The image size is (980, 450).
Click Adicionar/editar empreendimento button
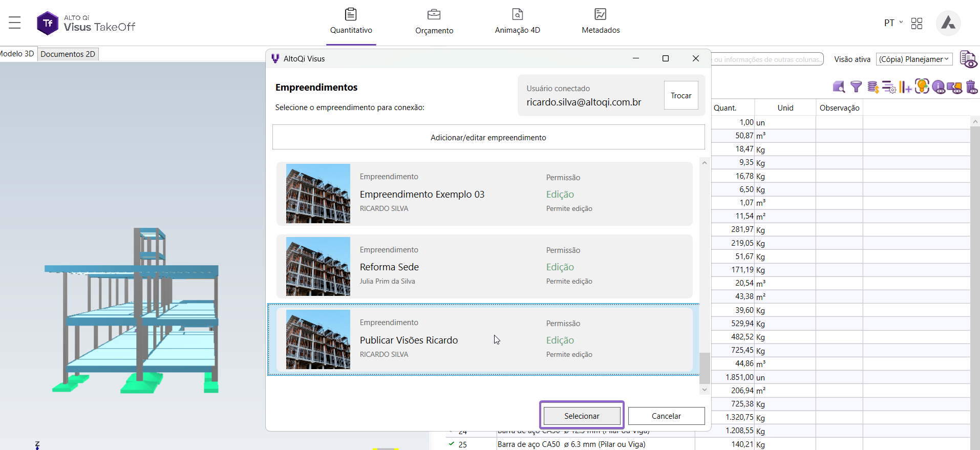pyautogui.click(x=488, y=137)
